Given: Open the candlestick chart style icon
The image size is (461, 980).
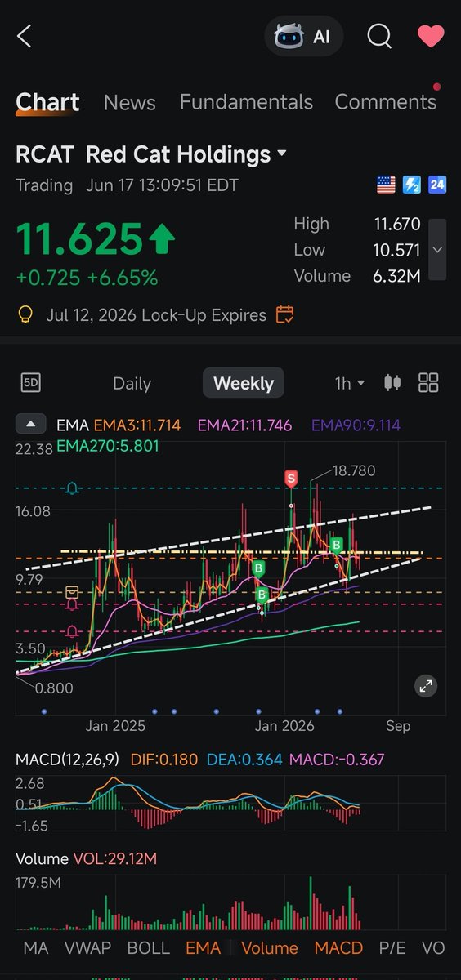Looking at the screenshot, I should (x=393, y=382).
